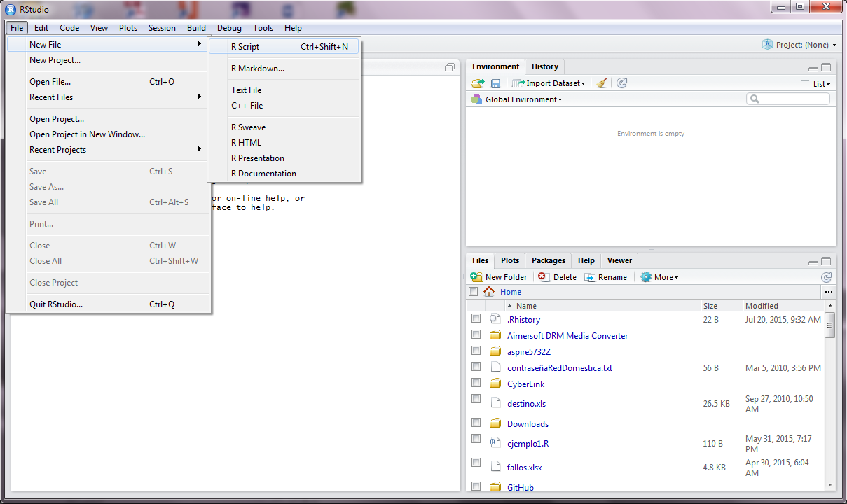
Task: Click the Home house icon in file path
Action: tap(489, 292)
